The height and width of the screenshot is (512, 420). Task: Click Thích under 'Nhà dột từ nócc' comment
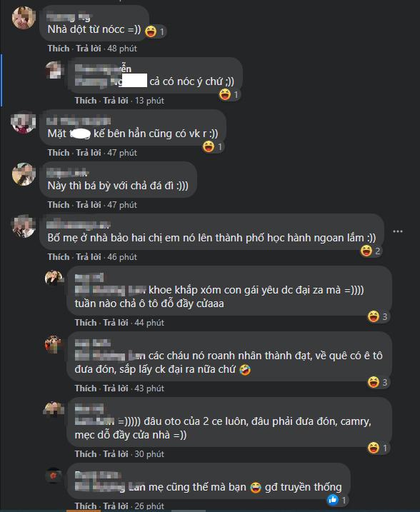pyautogui.click(x=59, y=49)
